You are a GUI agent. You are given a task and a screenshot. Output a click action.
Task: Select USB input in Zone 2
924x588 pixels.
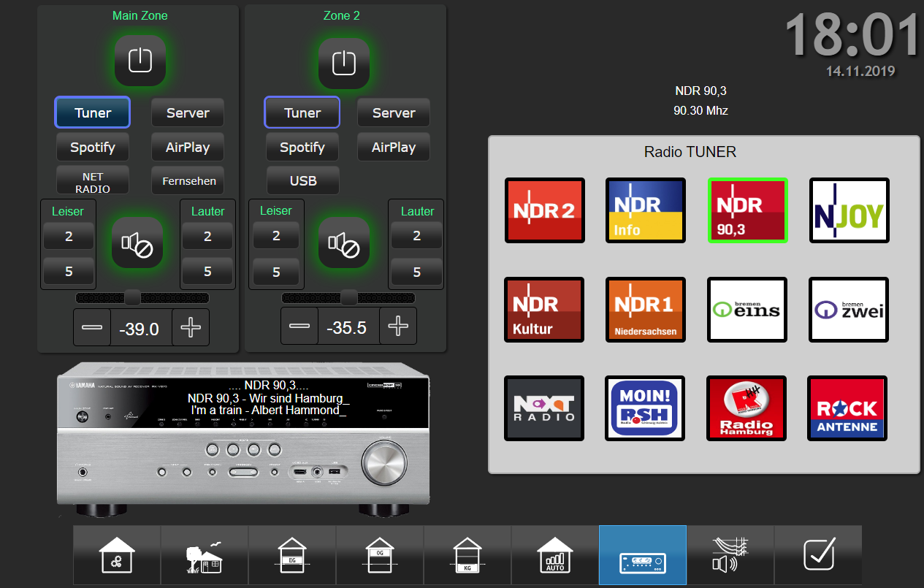tap(302, 180)
